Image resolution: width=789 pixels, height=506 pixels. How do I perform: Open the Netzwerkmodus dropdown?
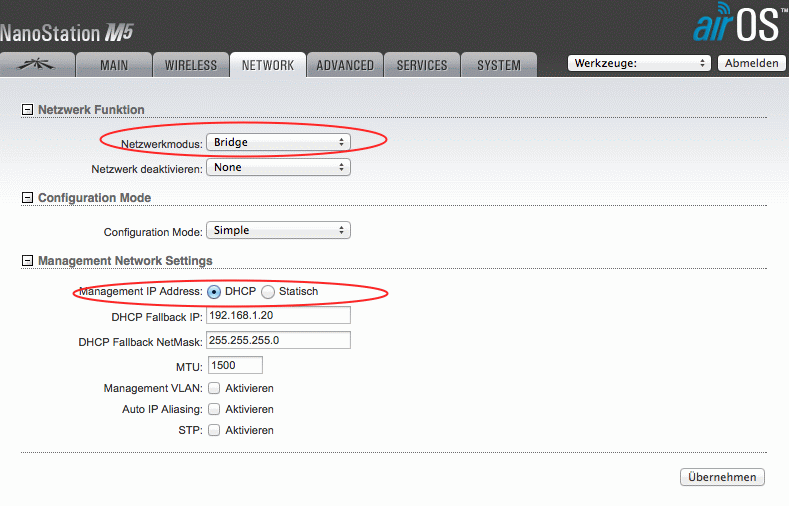click(278, 143)
